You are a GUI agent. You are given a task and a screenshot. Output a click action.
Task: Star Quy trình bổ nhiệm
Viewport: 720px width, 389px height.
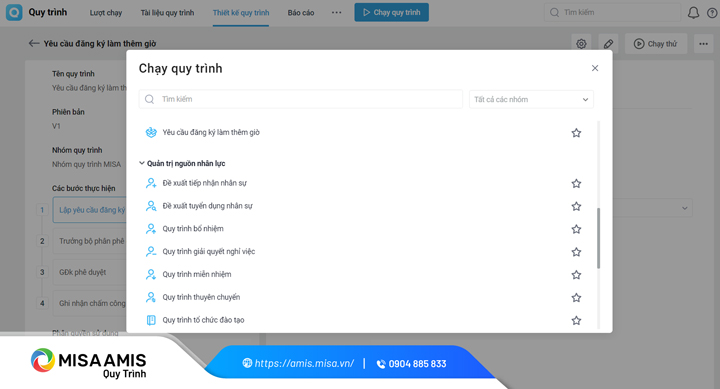tap(576, 229)
